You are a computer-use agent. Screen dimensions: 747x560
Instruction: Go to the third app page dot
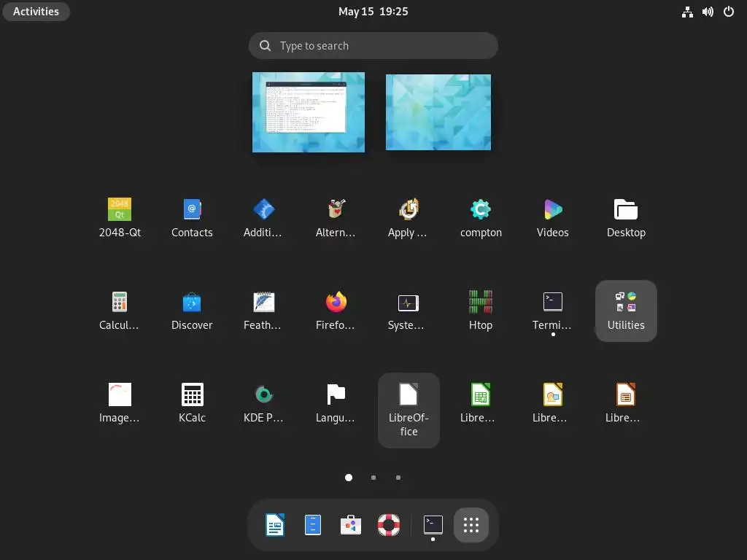(398, 478)
